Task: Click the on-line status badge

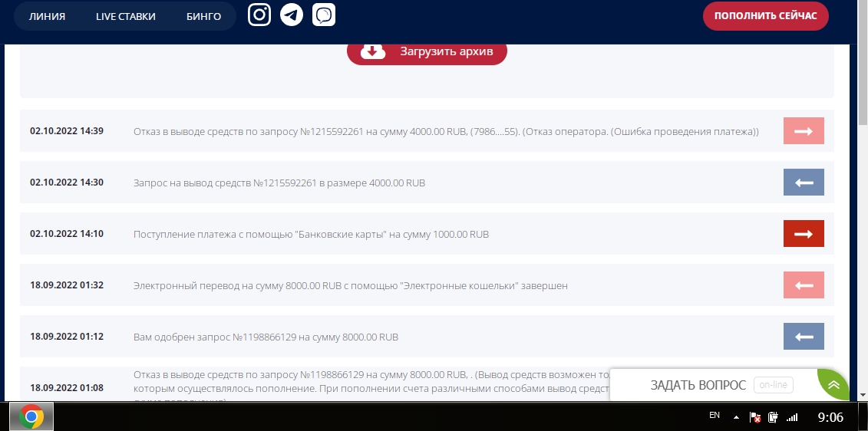Action: 774,384
